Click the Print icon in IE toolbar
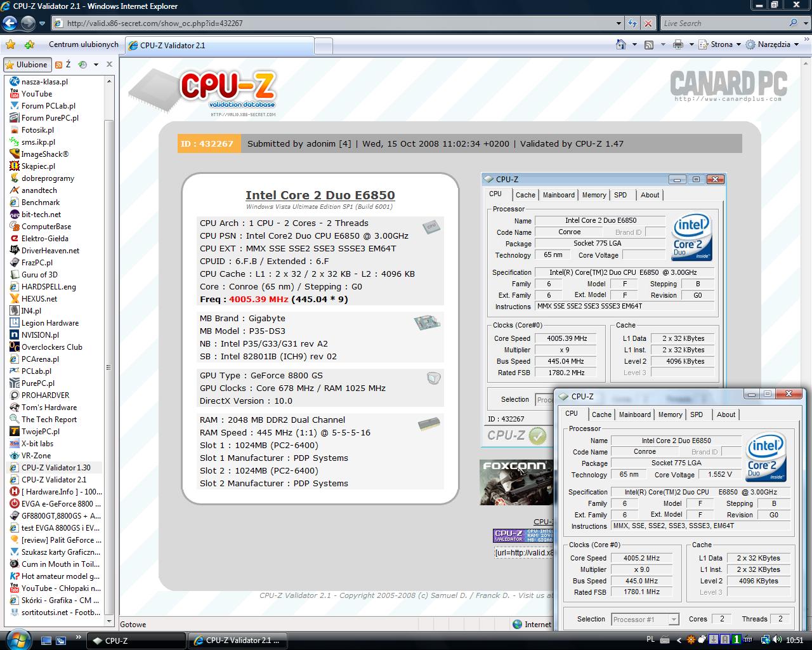The image size is (812, 650). click(x=678, y=44)
